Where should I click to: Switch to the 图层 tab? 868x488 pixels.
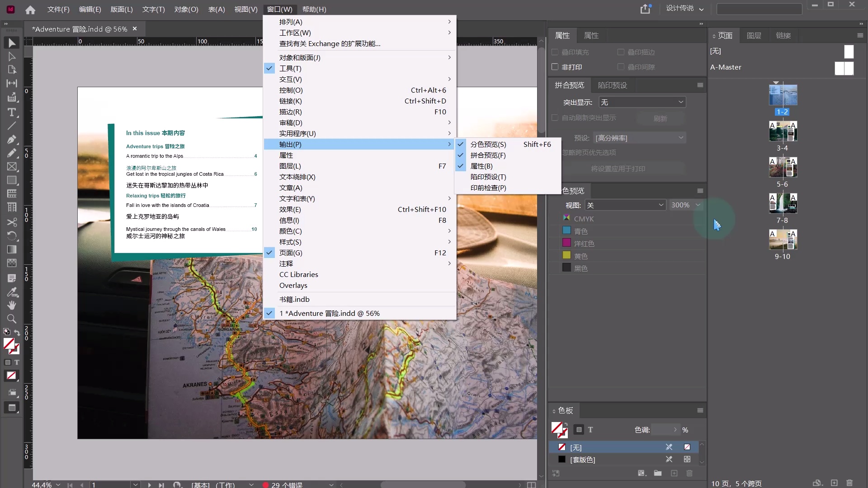click(754, 35)
